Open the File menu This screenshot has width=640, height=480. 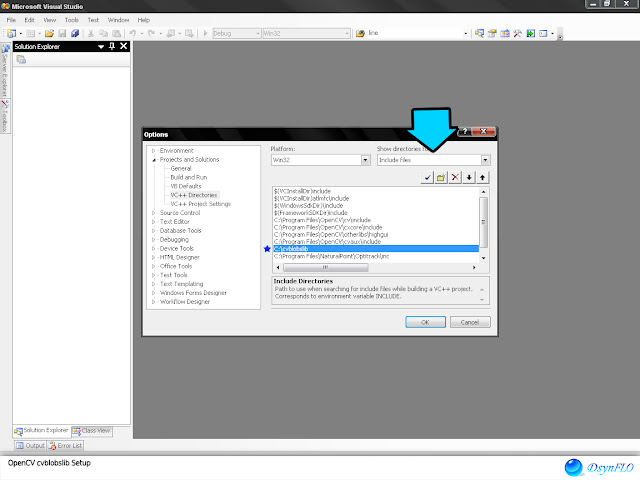point(11,20)
